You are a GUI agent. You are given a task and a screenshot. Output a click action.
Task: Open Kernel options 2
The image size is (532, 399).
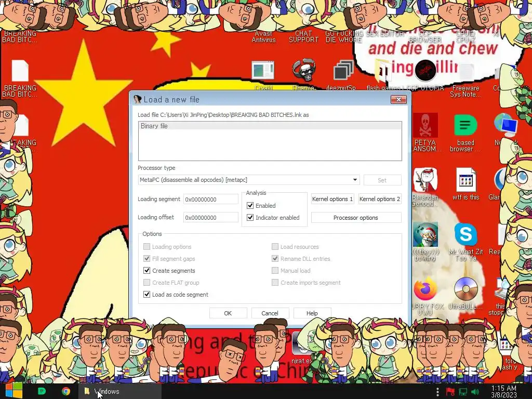(x=380, y=199)
